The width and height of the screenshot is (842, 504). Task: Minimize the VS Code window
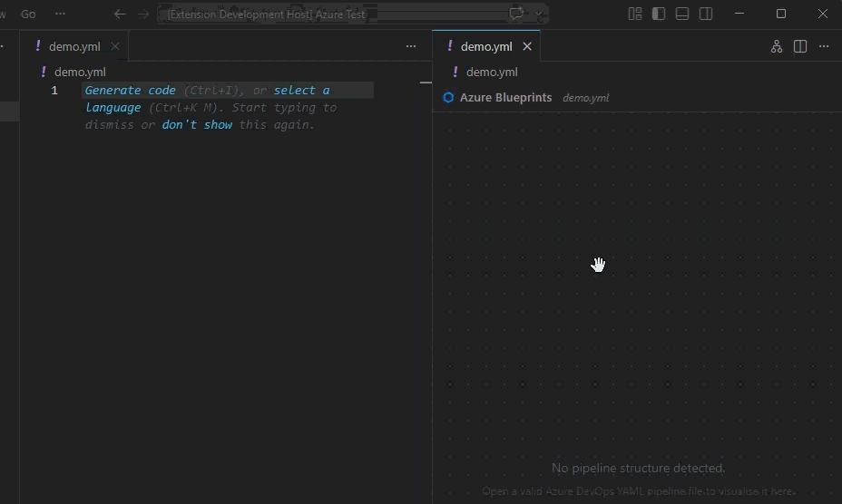[739, 14]
